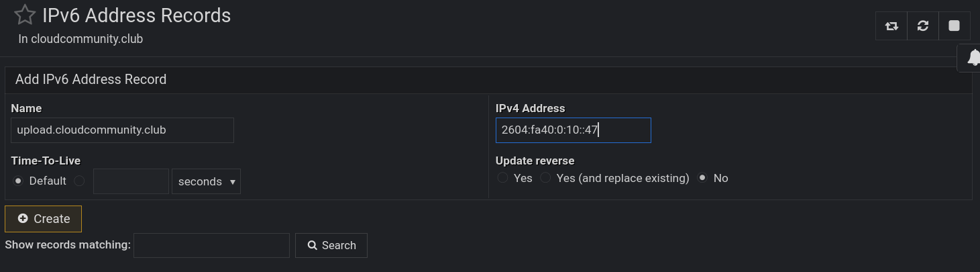The width and height of the screenshot is (980, 272).
Task: Select the custom Time-To-Live radio button
Action: (79, 181)
